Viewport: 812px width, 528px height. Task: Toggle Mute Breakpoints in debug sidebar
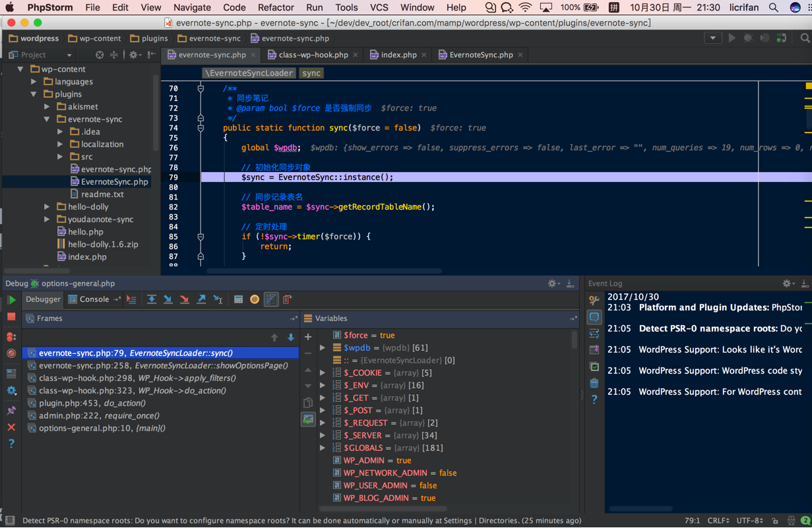point(11,353)
